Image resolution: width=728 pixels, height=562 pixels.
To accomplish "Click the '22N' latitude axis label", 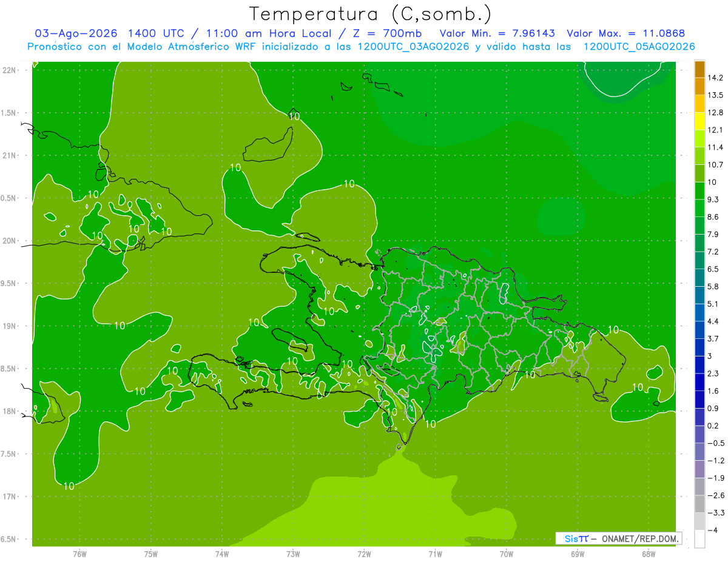I will pyautogui.click(x=9, y=70).
